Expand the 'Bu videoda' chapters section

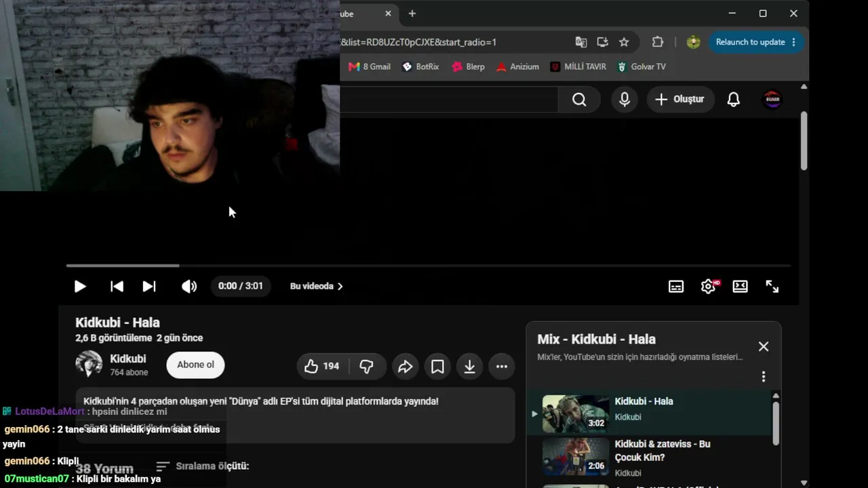point(317,286)
